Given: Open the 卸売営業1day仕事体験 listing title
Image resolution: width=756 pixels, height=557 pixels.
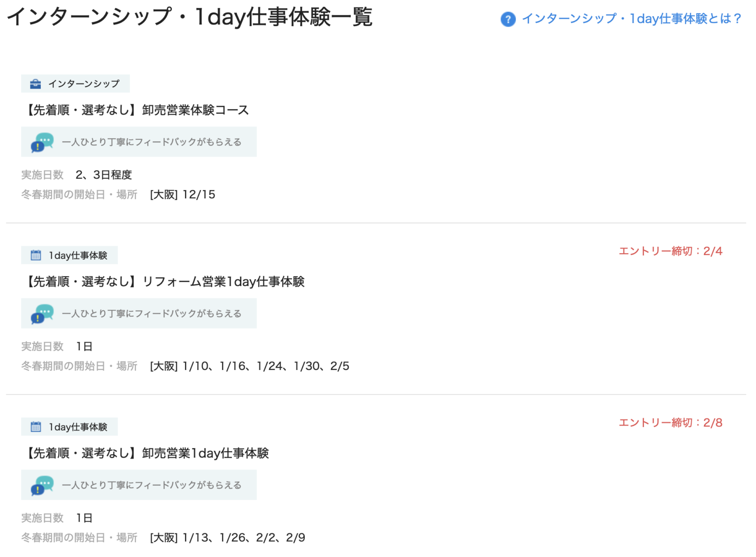Looking at the screenshot, I should tap(146, 453).
